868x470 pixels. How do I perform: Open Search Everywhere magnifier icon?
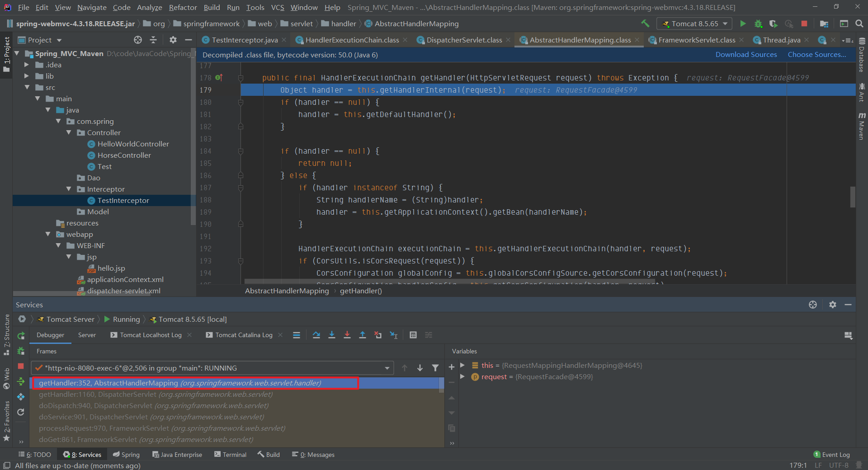(x=859, y=23)
